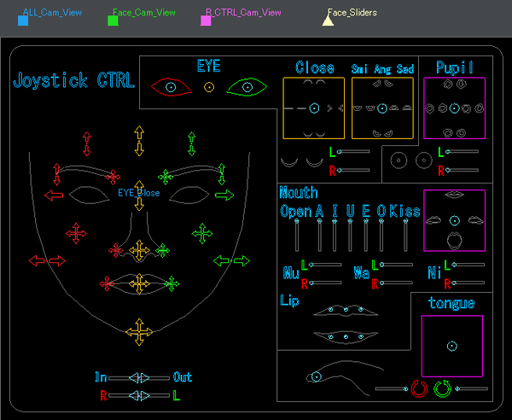Click the green Face_Cam_View square

(x=113, y=20)
